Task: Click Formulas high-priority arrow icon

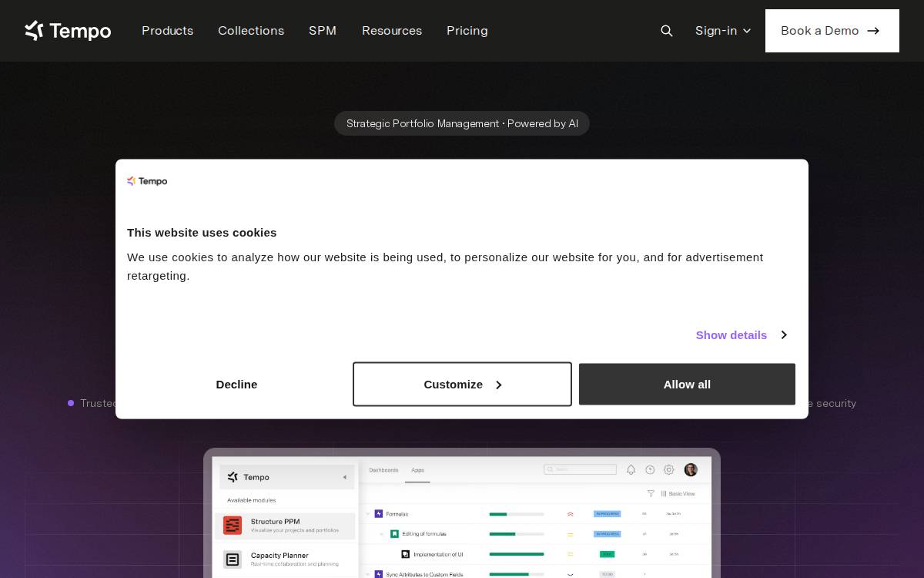Action: 571,514
